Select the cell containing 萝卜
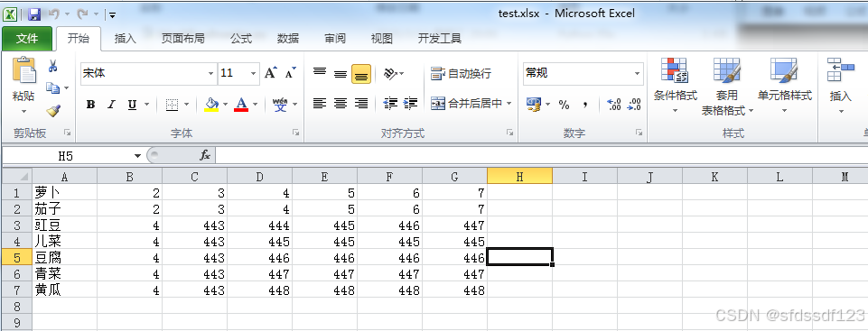 pos(64,192)
